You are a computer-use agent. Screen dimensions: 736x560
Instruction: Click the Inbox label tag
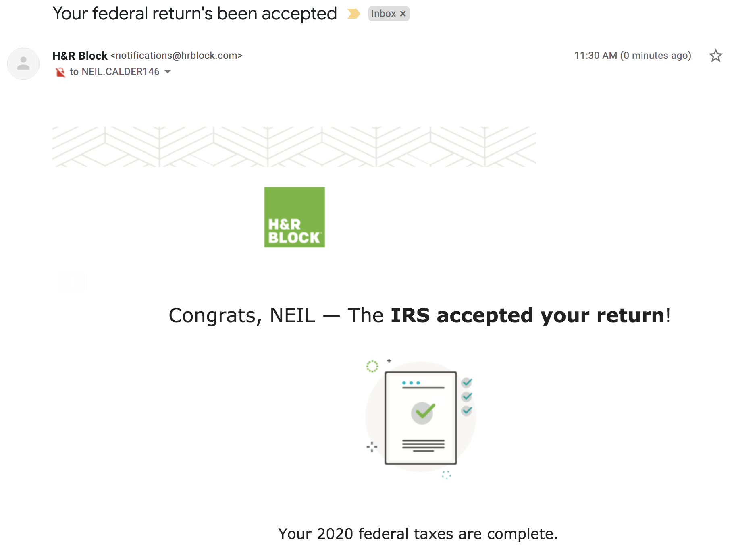tap(383, 14)
